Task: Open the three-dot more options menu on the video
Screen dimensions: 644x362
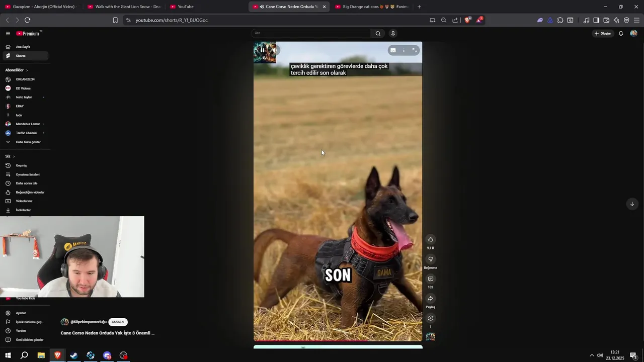Action: tap(404, 50)
